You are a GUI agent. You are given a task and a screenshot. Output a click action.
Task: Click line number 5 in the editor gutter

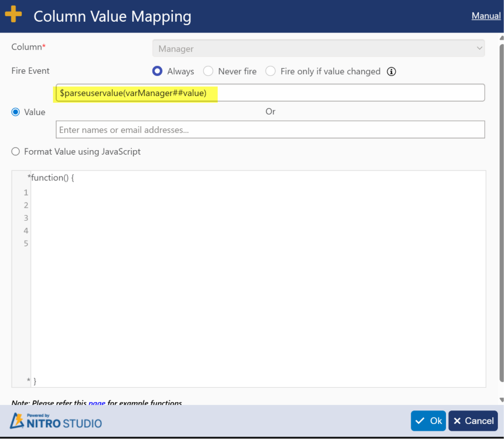click(x=26, y=244)
